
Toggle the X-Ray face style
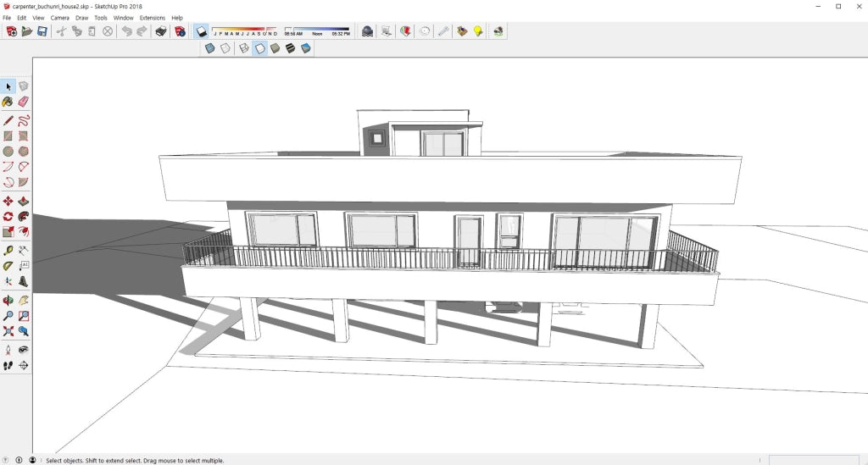point(210,48)
